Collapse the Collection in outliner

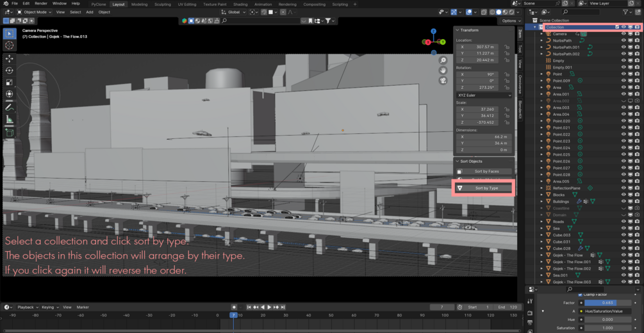coord(535,27)
